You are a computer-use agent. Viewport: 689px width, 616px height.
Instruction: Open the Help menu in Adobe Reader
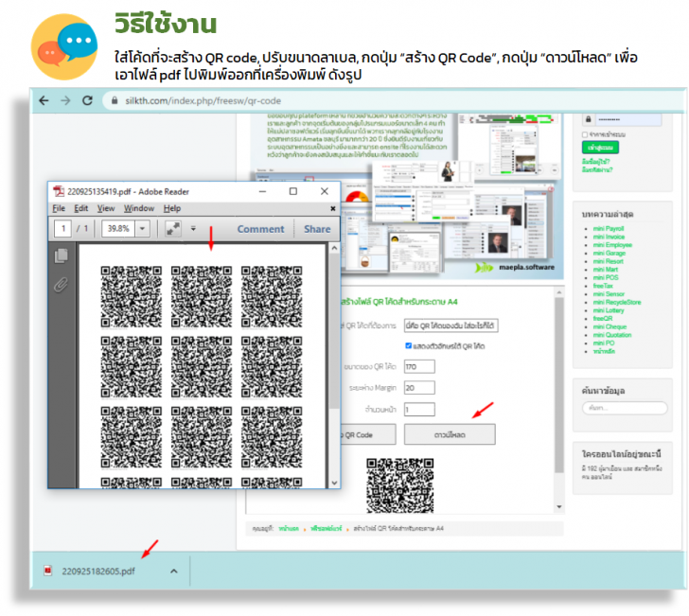click(172, 208)
